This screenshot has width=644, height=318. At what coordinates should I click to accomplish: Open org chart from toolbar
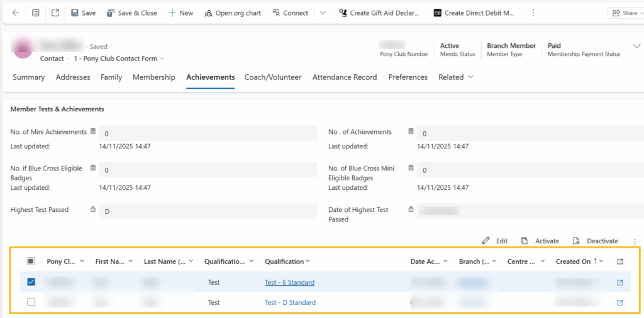coord(232,13)
